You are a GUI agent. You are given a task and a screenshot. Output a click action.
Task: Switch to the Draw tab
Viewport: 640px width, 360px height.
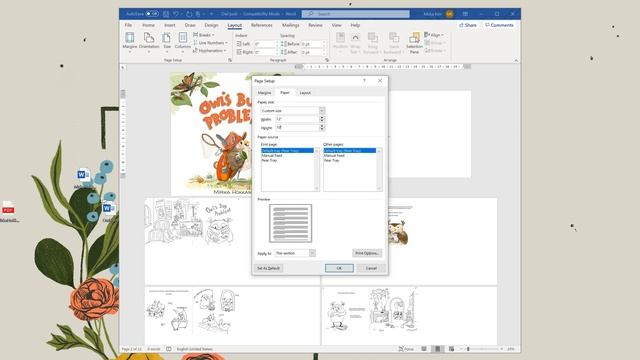tap(190, 25)
